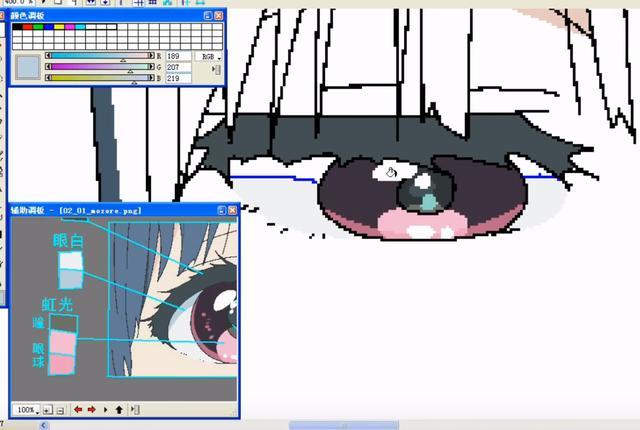Decrease G value with left arrow
The image size is (640, 430).
click(49, 66)
